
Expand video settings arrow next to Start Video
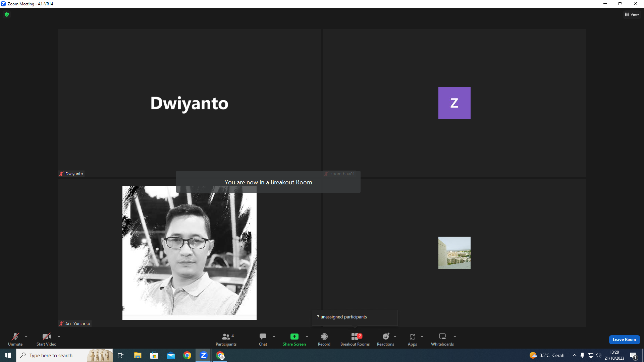point(59,337)
